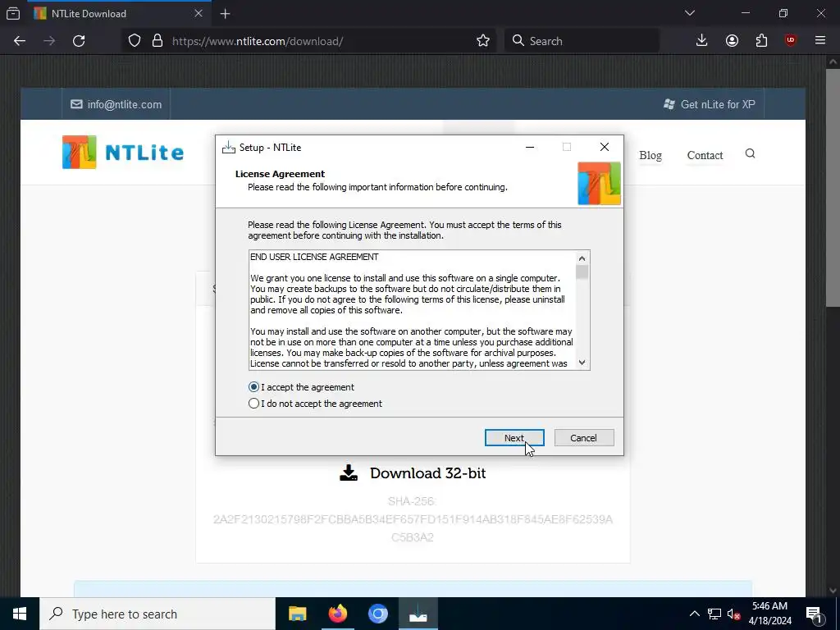840x630 pixels.
Task: Open File Explorer from taskbar
Action: (297, 614)
